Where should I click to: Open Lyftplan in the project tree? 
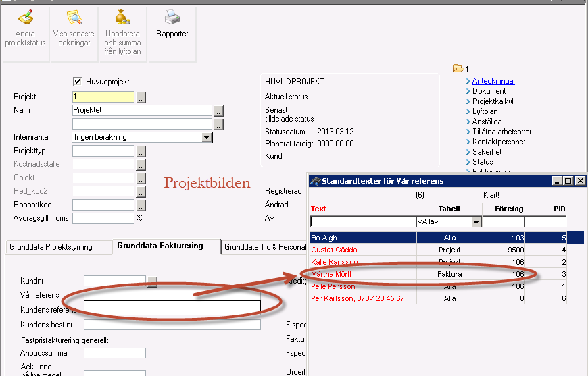485,111
